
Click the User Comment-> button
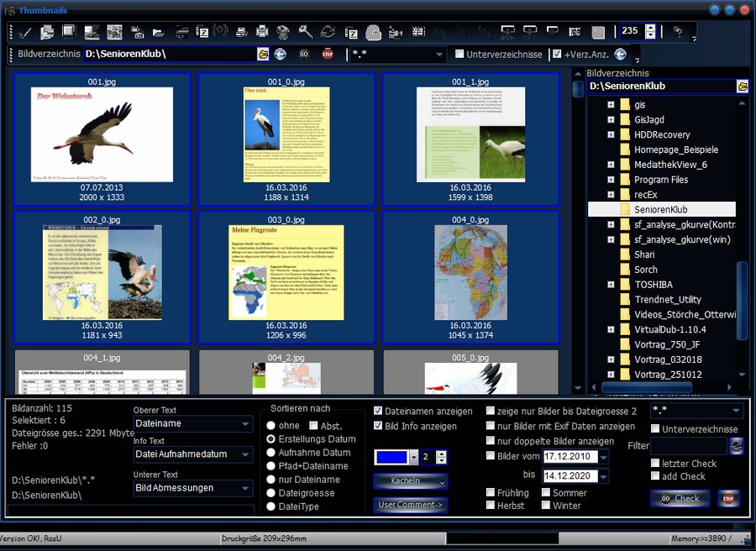[x=411, y=506]
